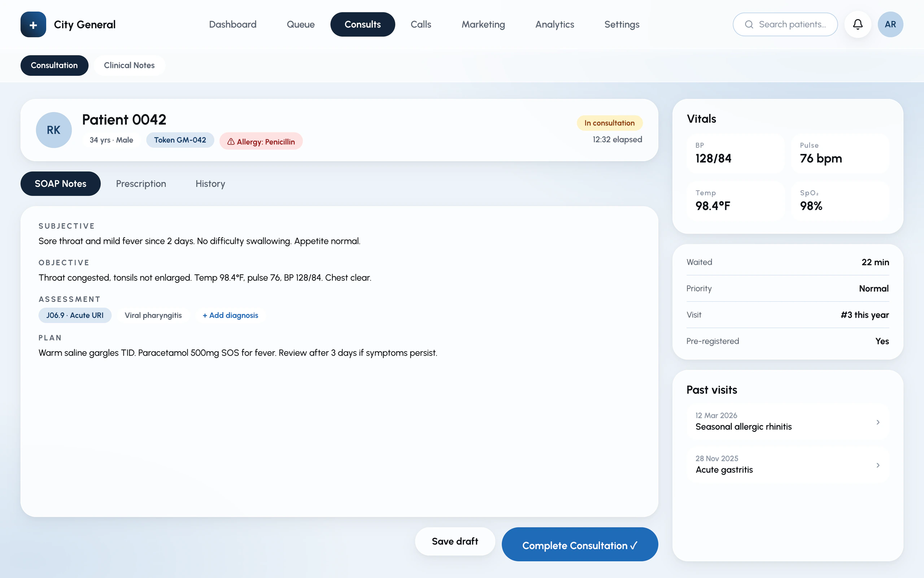Open the AR user avatar menu
Screen dimensions: 924x578
click(x=890, y=25)
